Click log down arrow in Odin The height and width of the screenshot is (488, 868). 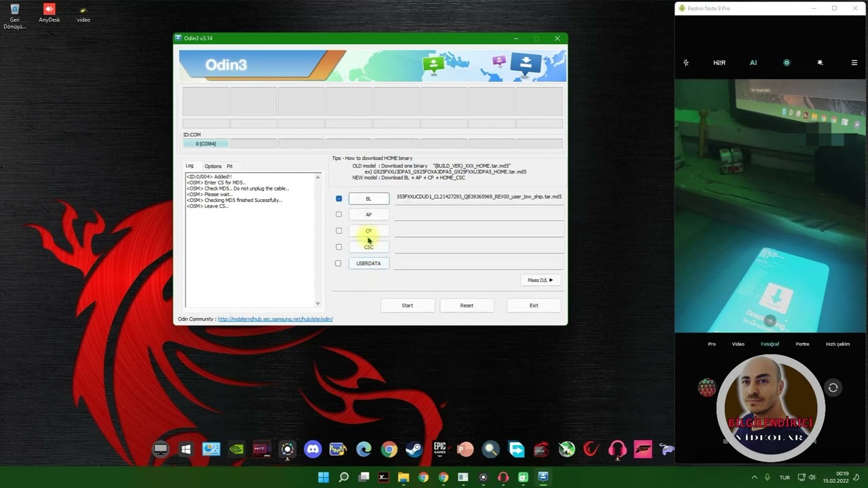pos(317,303)
